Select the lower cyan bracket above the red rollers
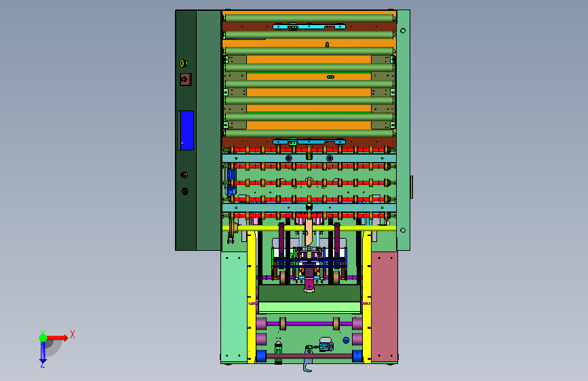The image size is (588, 381). tap(309, 142)
